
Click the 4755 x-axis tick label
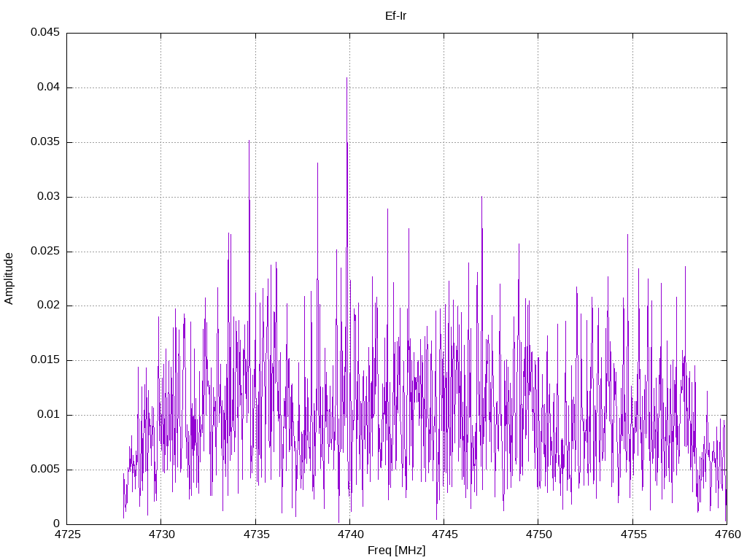633,534
